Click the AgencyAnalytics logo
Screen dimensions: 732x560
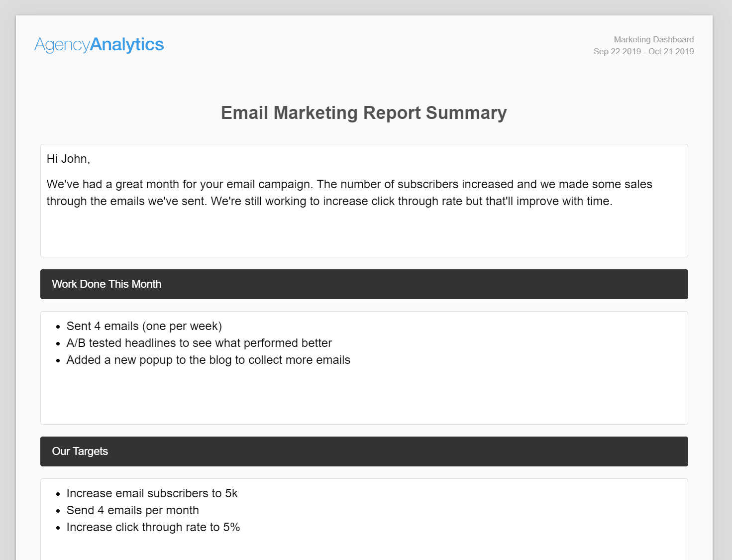(x=99, y=45)
